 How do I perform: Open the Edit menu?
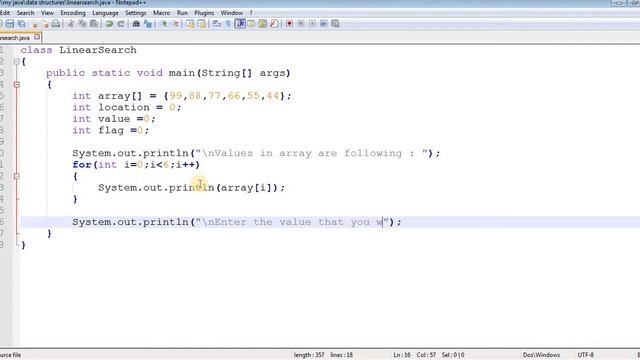4,13
